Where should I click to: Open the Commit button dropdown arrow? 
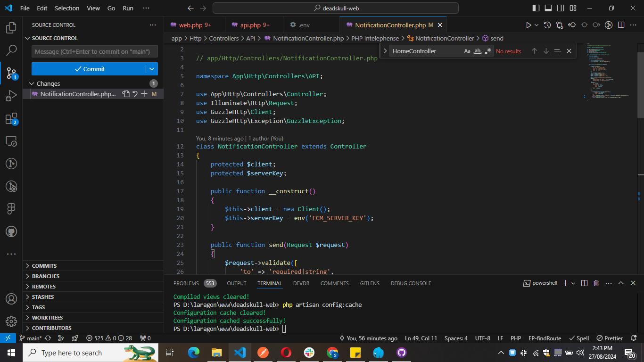point(152,69)
